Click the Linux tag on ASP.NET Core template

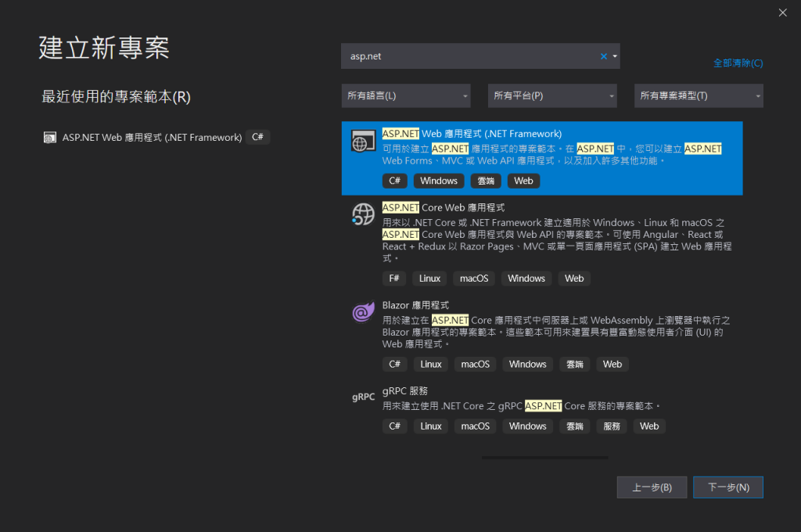(429, 279)
